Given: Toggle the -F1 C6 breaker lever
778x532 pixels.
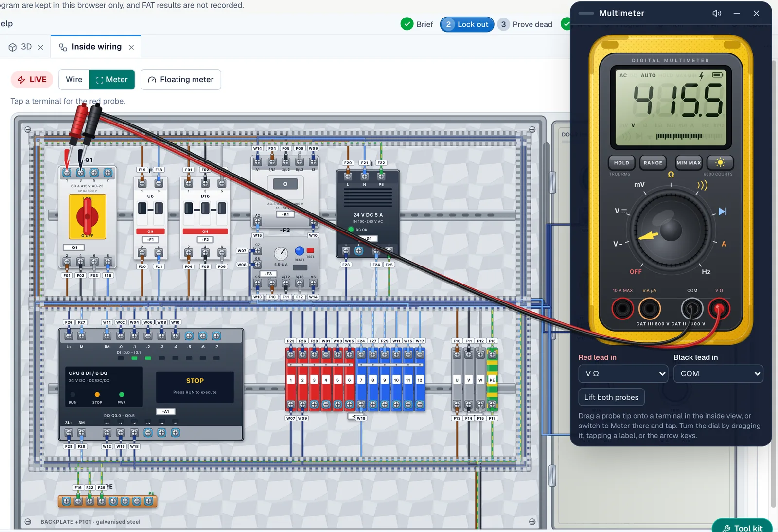Looking at the screenshot, I should pyautogui.click(x=150, y=209).
